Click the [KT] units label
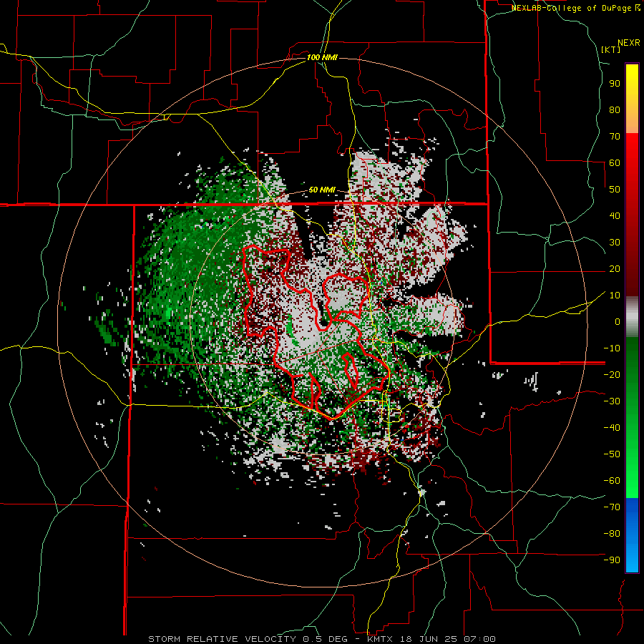 click(611, 49)
